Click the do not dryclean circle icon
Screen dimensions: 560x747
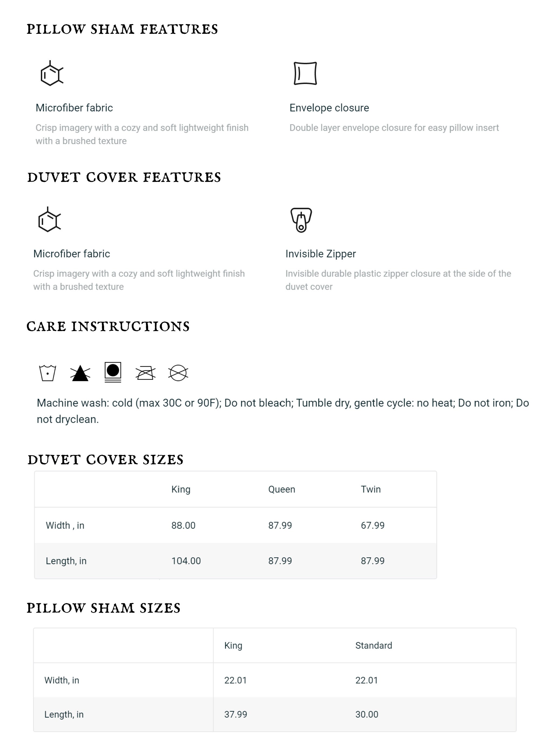click(x=178, y=373)
